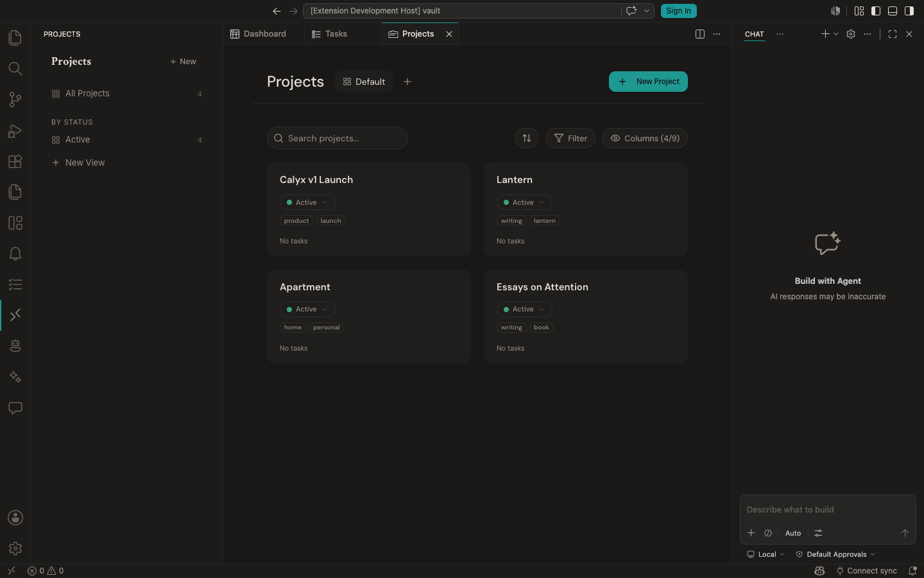Click the vault command center search box
924x578 pixels.
coord(462,11)
